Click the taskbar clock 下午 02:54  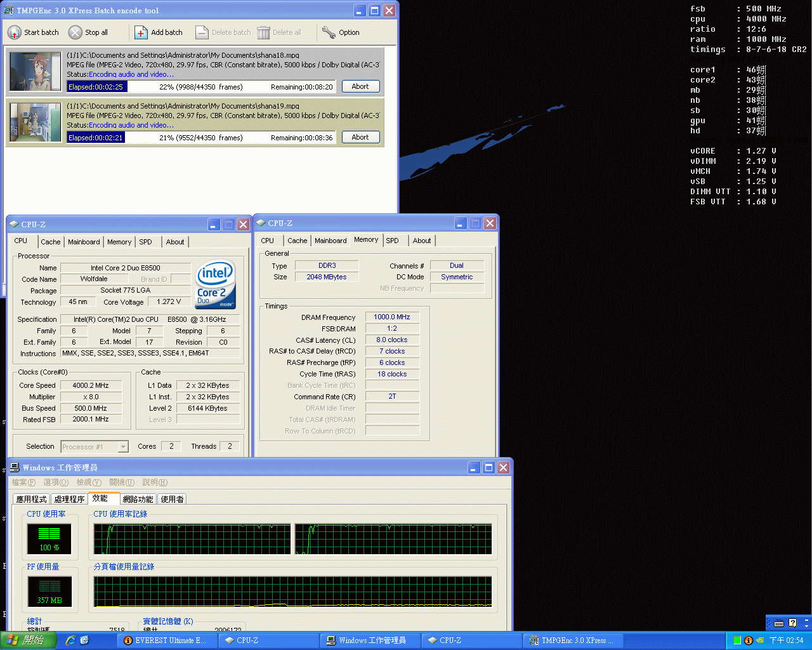tap(786, 640)
